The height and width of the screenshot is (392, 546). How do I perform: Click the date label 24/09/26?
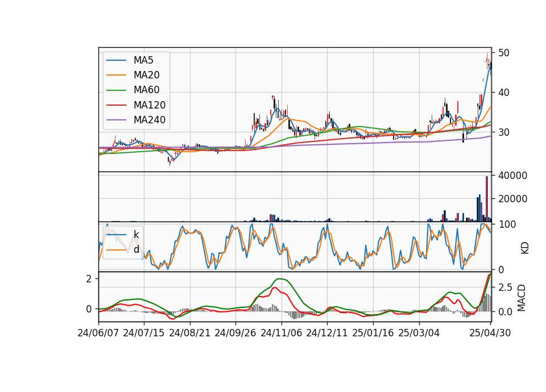pyautogui.click(x=235, y=333)
